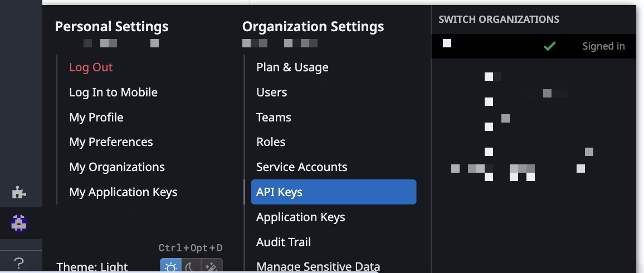644x273 pixels.
Task: Open the Teams settings
Action: (274, 118)
